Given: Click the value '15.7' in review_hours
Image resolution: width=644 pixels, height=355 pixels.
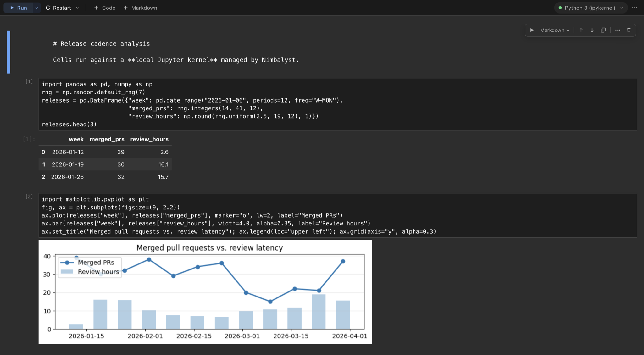Looking at the screenshot, I should (163, 177).
